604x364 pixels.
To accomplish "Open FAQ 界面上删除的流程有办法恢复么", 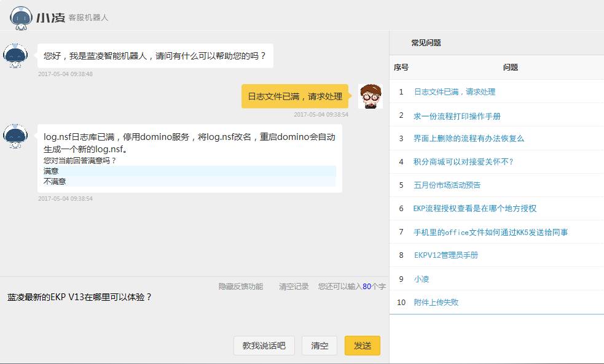I will tap(469, 139).
